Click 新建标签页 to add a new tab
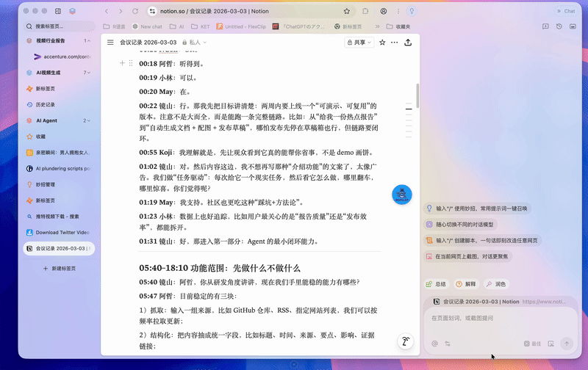The image size is (588, 370). (x=60, y=269)
